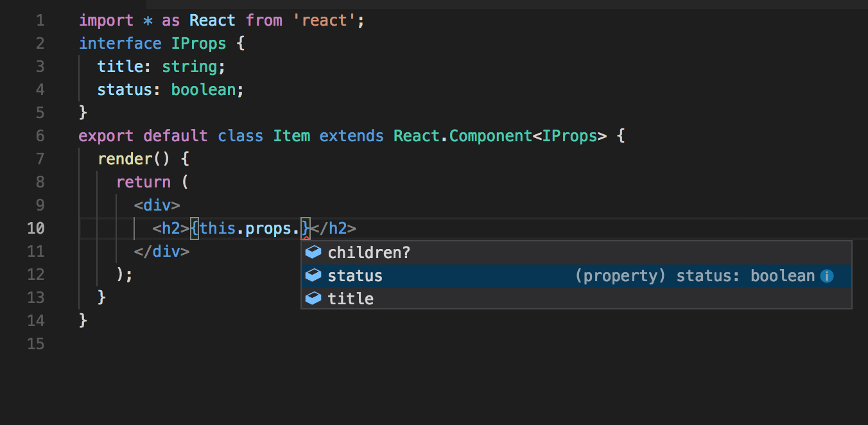This screenshot has height=425, width=868.
Task: Select the Item class name on line 6
Action: pos(291,135)
